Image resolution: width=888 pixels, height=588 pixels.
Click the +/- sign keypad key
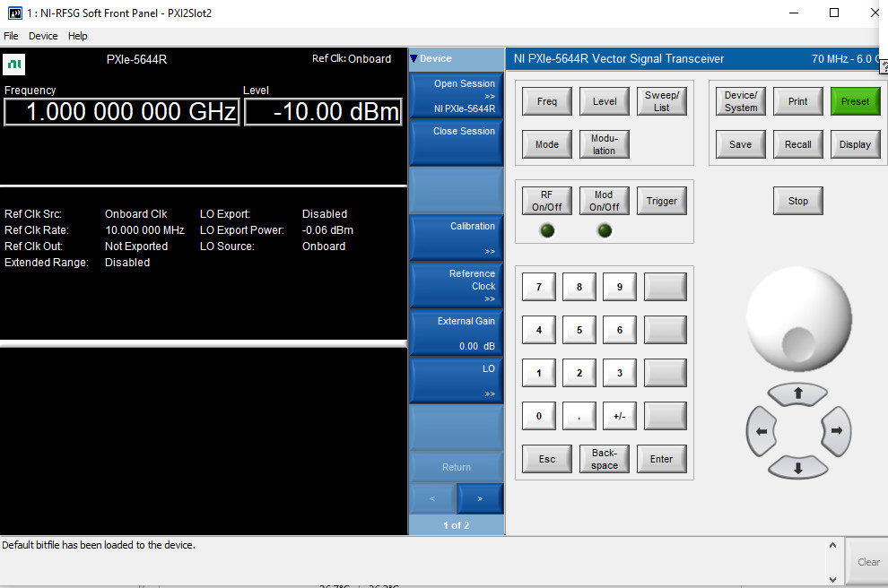pyautogui.click(x=620, y=416)
